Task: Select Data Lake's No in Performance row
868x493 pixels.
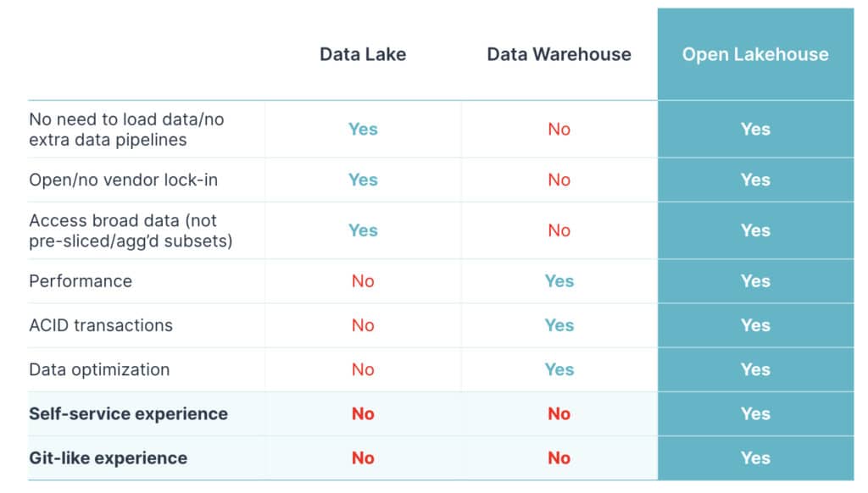Action: [363, 281]
